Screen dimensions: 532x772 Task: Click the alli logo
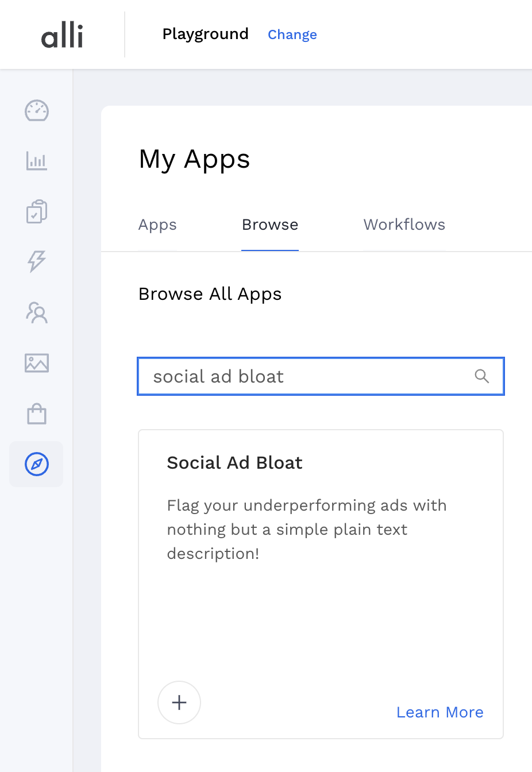coord(61,34)
